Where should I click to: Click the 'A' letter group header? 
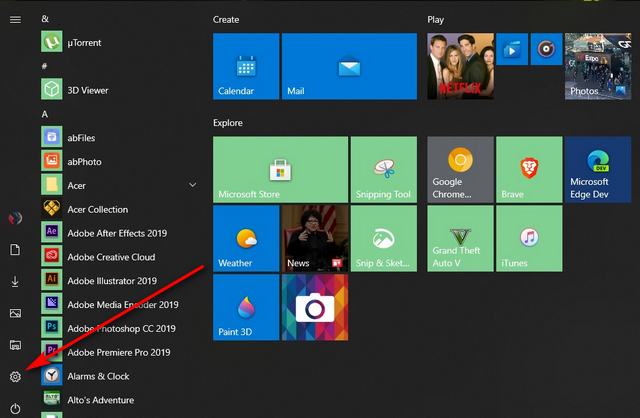pyautogui.click(x=44, y=114)
